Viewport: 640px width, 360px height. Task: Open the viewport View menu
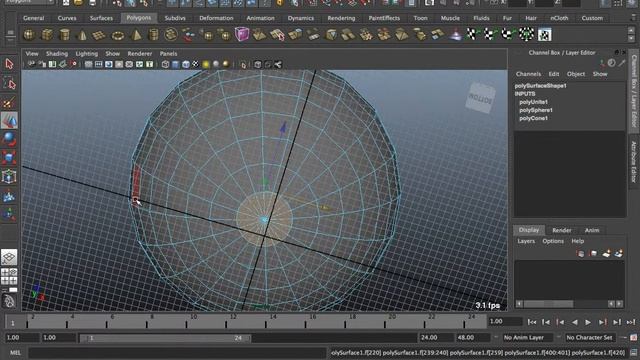[32, 53]
